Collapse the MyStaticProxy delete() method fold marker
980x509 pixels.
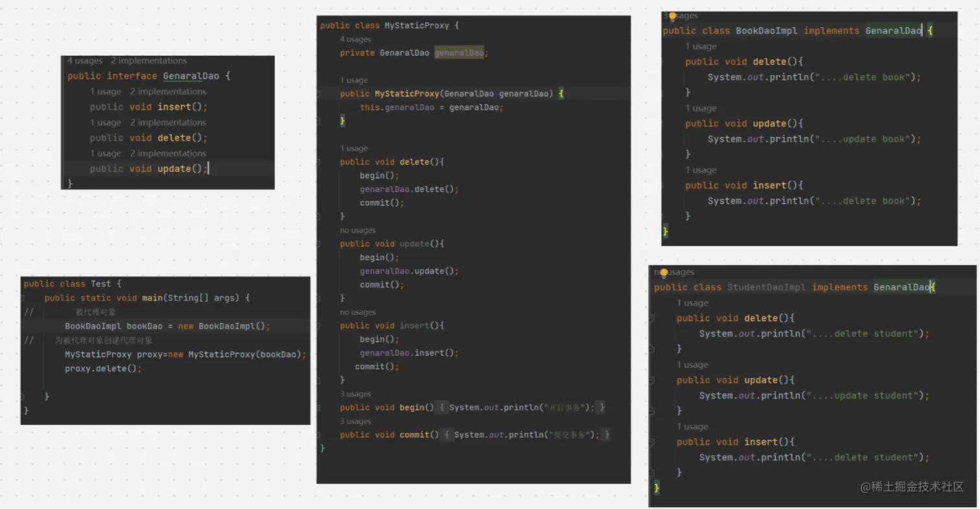pos(319,162)
